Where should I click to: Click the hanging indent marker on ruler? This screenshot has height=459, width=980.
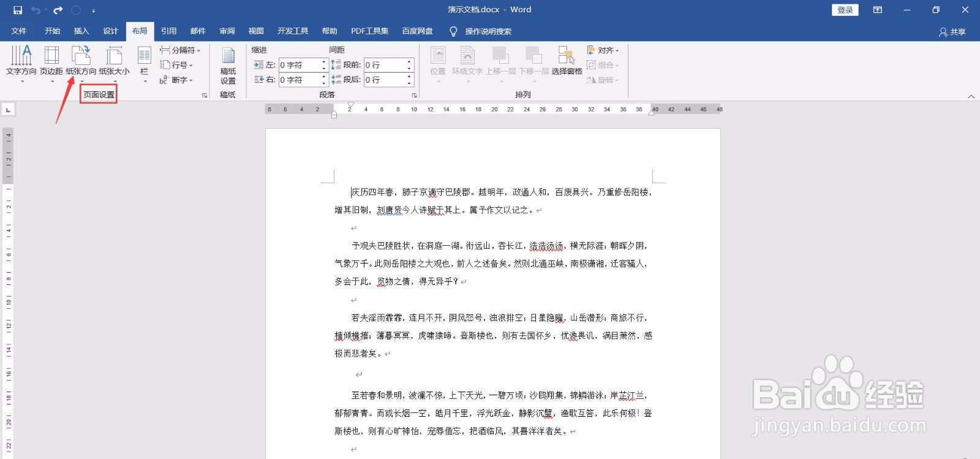pos(334,112)
